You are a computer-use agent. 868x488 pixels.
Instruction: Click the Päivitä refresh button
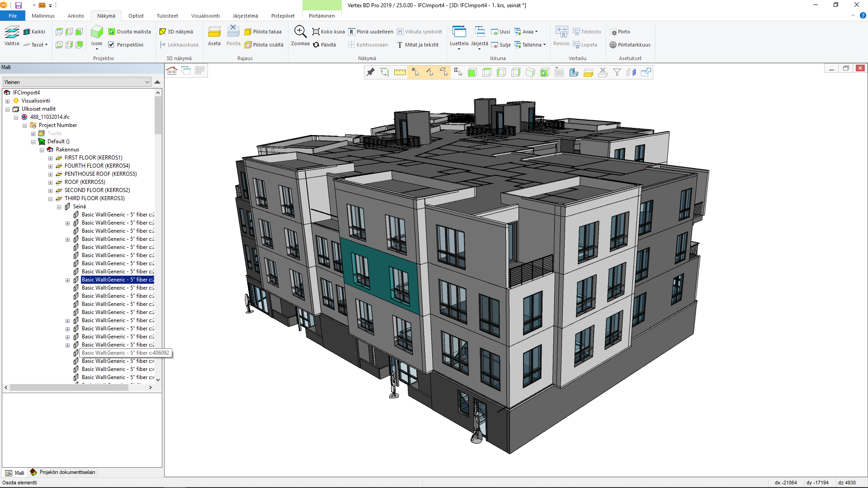coord(325,45)
